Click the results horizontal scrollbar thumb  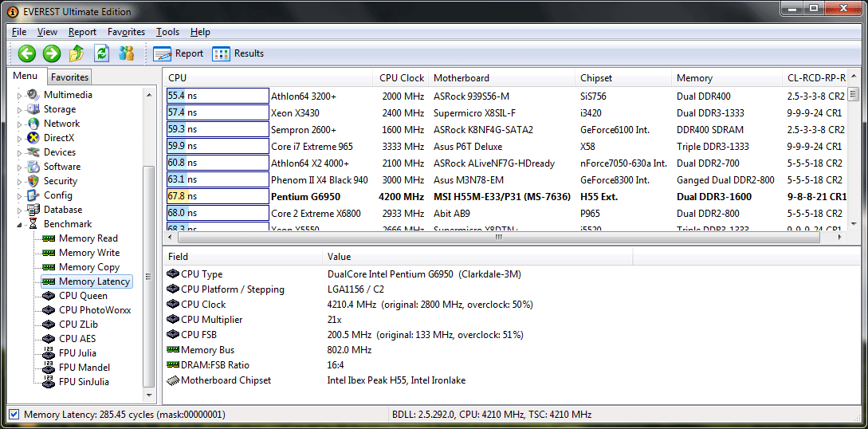pyautogui.click(x=499, y=237)
